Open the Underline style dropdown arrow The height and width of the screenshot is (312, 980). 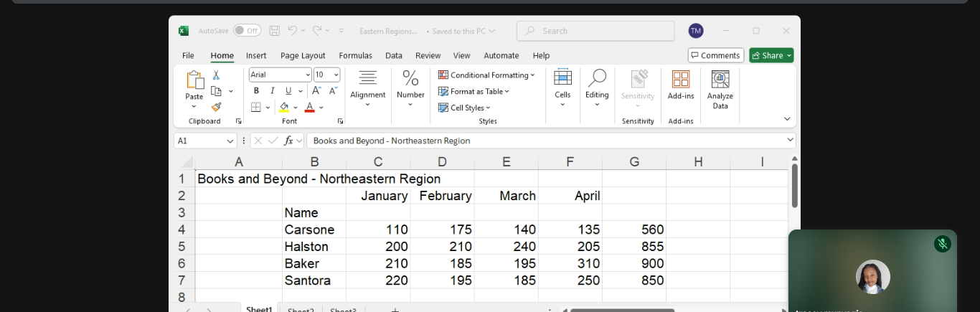[301, 91]
